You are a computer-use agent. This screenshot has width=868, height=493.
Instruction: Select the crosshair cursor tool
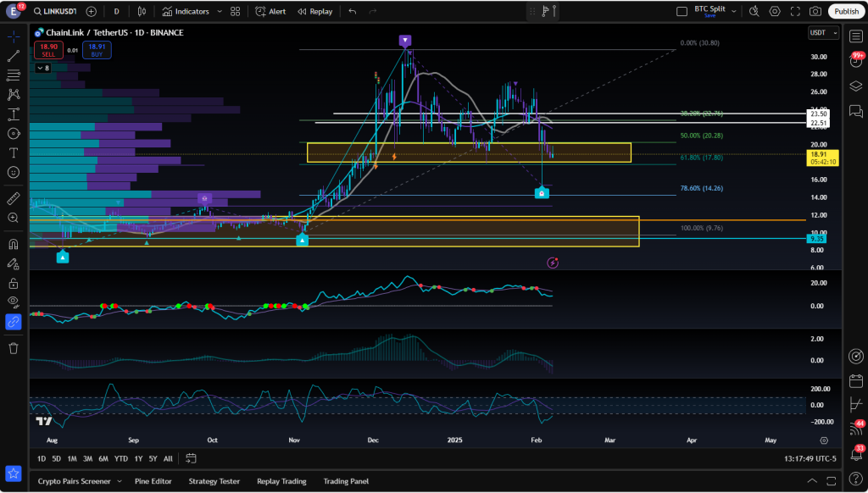(x=14, y=36)
